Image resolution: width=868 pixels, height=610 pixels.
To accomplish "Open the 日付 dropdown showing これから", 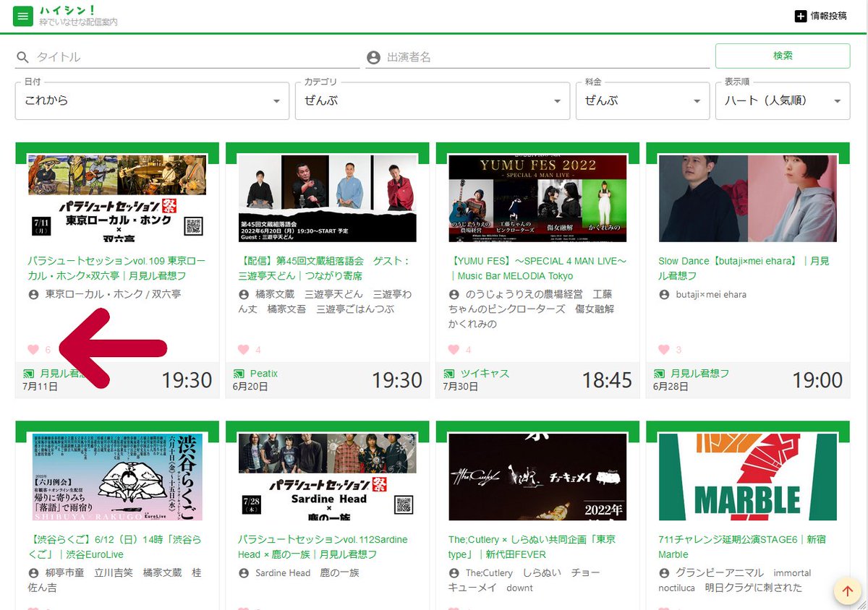I will (x=152, y=101).
